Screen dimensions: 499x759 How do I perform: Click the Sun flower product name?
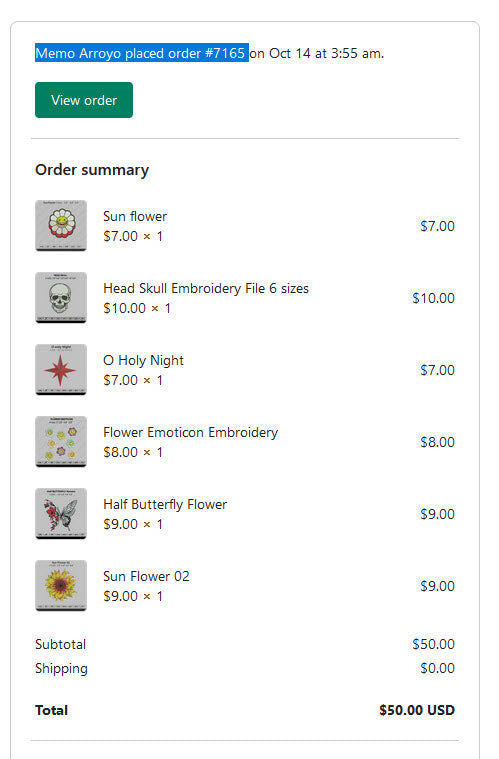click(x=135, y=216)
